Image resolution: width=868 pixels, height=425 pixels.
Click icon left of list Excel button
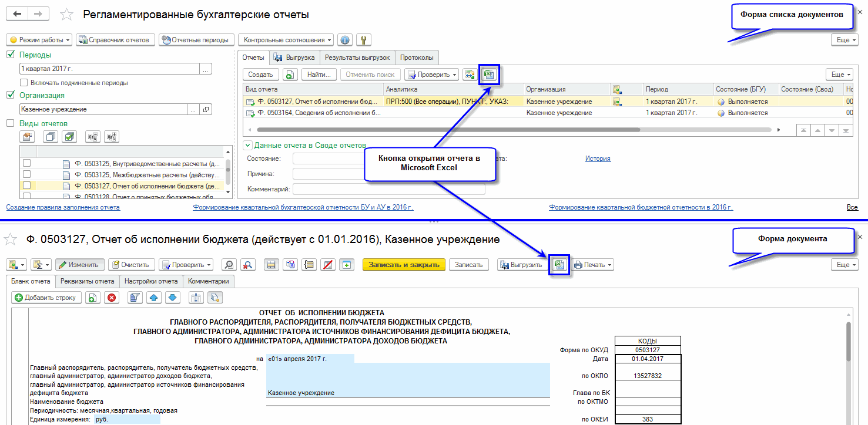469,75
